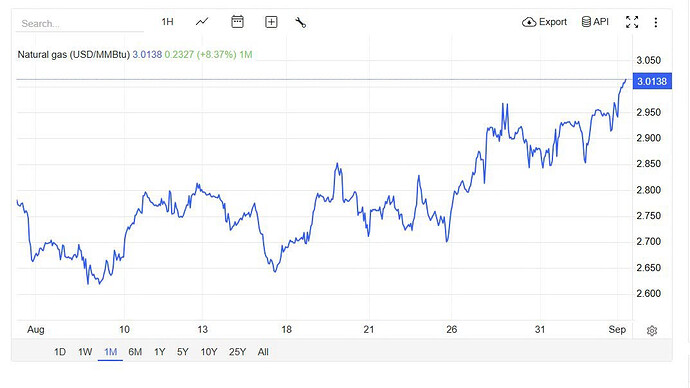The height and width of the screenshot is (388, 690).
Task: Click the Export button
Action: tap(544, 22)
